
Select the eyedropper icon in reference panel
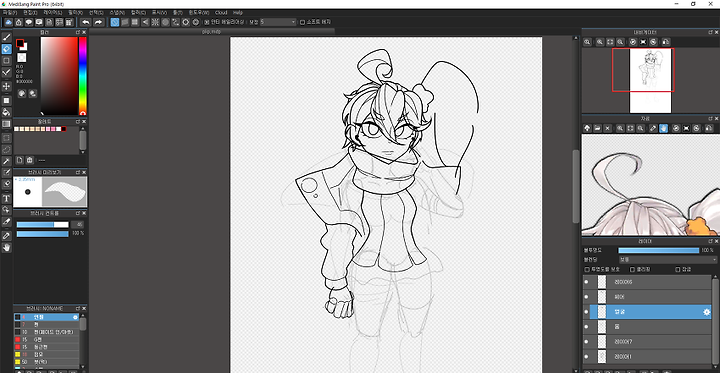click(653, 128)
